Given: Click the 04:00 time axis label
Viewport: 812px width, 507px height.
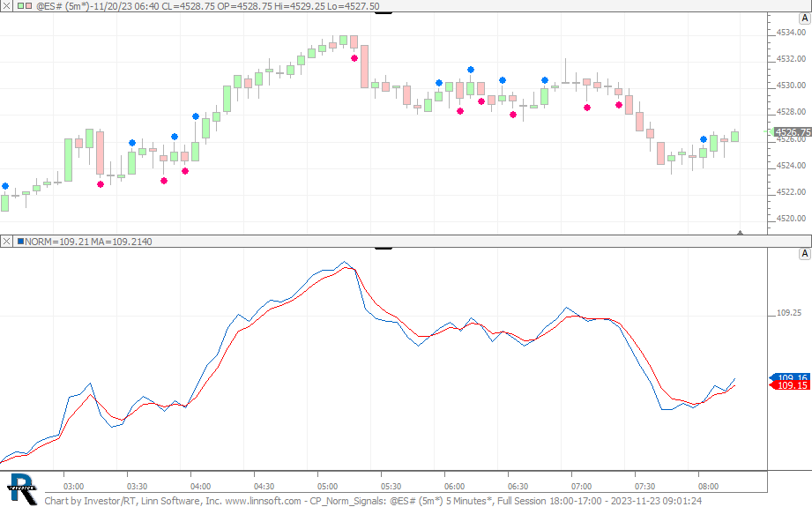Looking at the screenshot, I should pos(200,487).
